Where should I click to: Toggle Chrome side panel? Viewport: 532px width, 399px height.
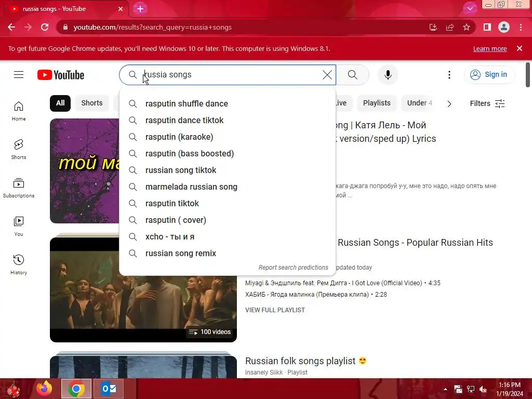[x=487, y=27]
